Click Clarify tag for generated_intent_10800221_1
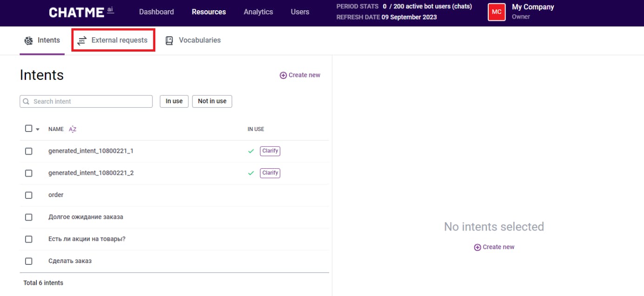This screenshot has width=644, height=296. pos(270,151)
